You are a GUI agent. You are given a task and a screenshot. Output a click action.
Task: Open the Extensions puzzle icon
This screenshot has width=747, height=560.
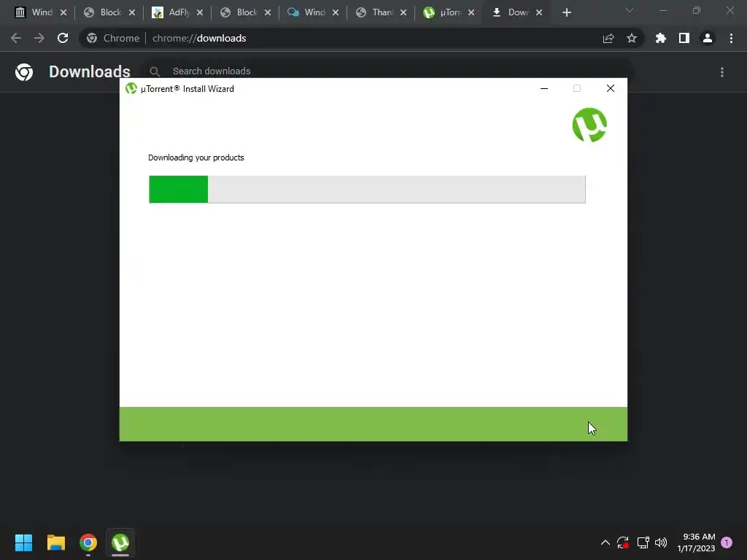pyautogui.click(x=661, y=38)
